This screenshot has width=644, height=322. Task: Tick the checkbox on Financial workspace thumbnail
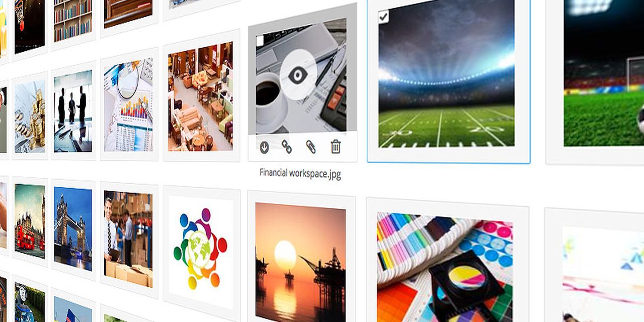click(260, 40)
